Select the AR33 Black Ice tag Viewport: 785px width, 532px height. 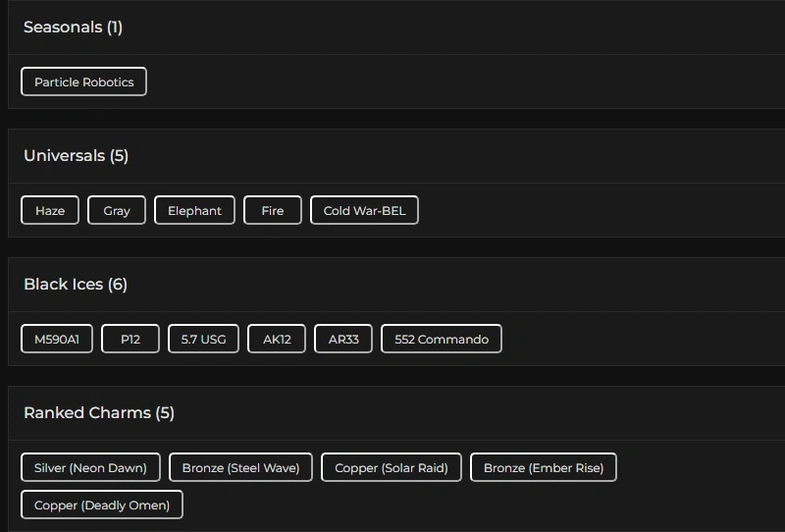(x=343, y=339)
